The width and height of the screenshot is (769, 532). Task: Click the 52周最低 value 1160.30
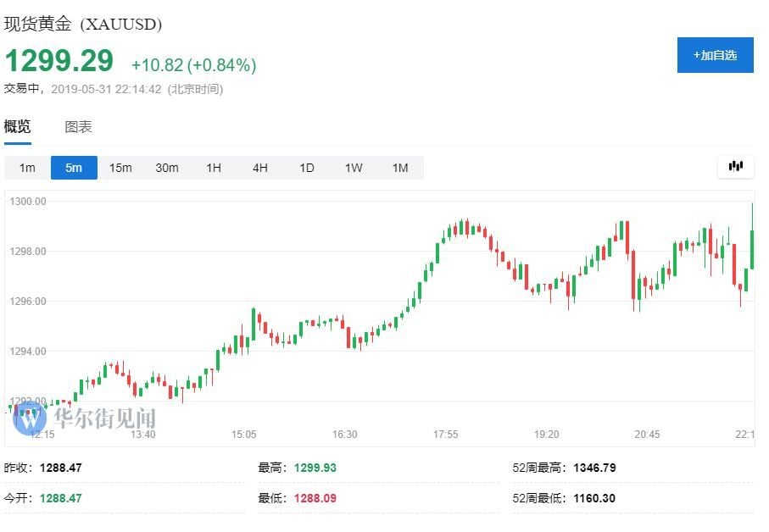click(x=594, y=498)
